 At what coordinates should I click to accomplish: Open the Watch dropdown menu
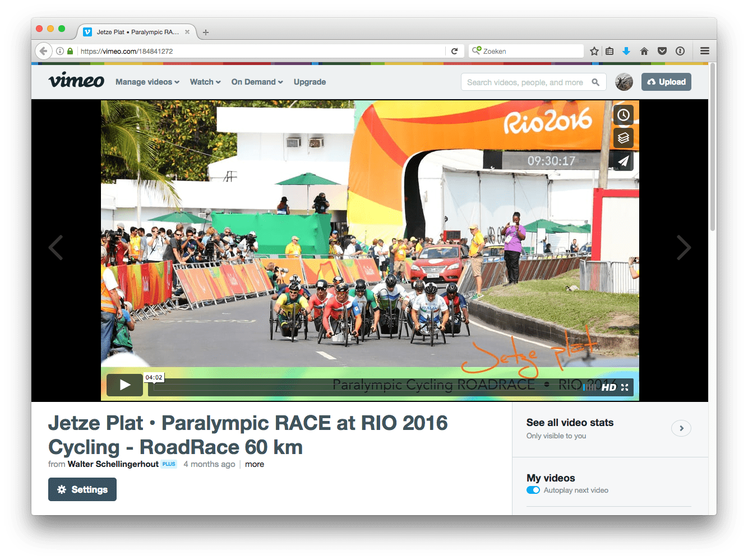(x=205, y=82)
